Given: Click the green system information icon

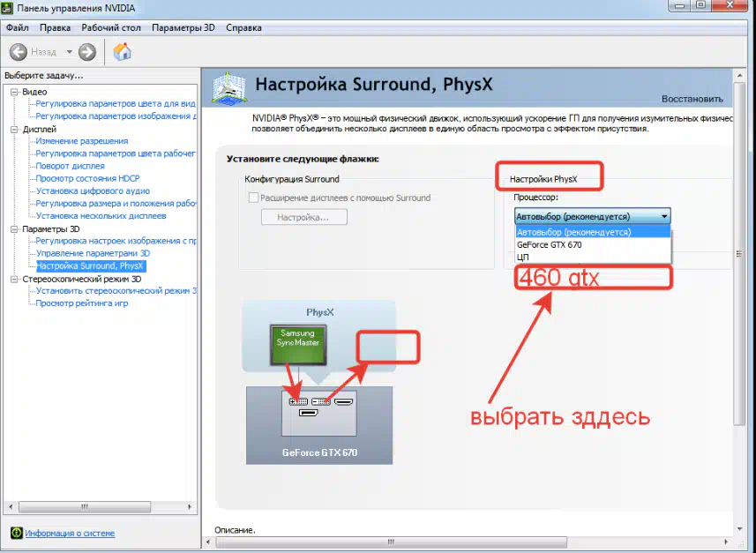Looking at the screenshot, I should pos(17,533).
